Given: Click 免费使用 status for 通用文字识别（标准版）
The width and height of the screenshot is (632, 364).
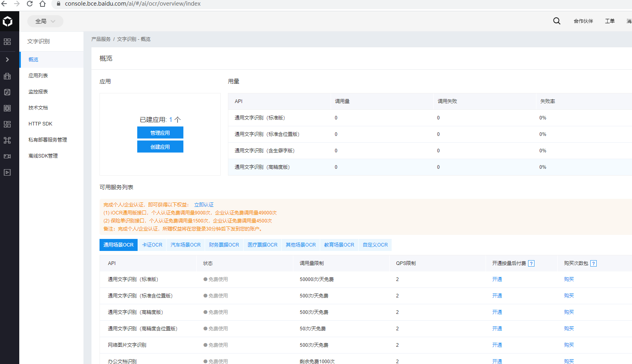Looking at the screenshot, I should [x=215, y=279].
